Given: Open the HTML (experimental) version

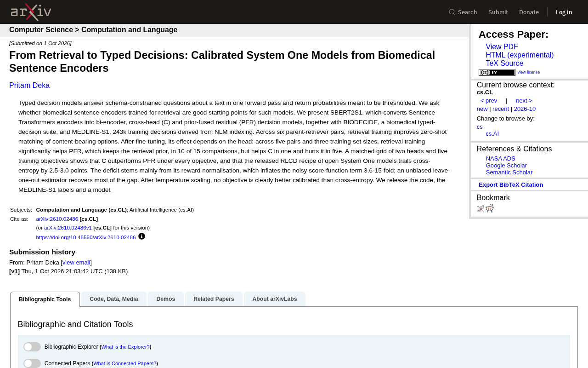Looking at the screenshot, I should (x=520, y=55).
